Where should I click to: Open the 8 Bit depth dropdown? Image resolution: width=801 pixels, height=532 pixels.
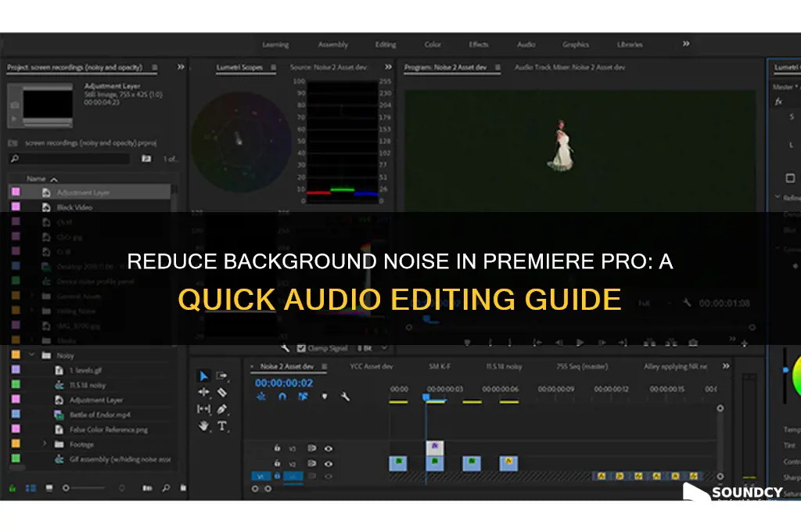coord(372,348)
